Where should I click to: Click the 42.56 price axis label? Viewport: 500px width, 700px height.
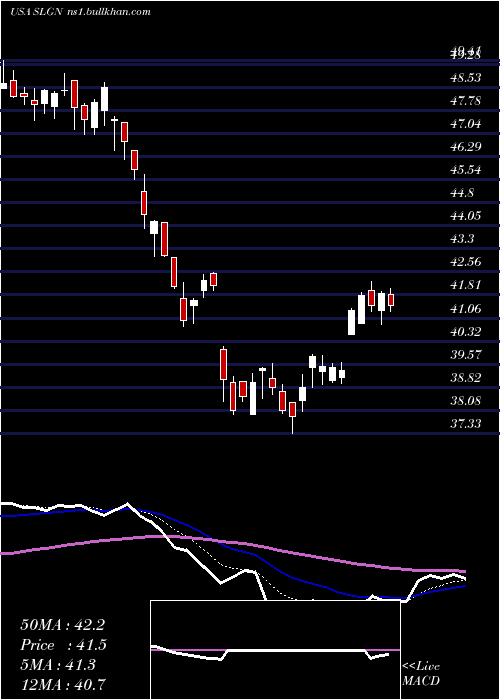[x=466, y=262]
